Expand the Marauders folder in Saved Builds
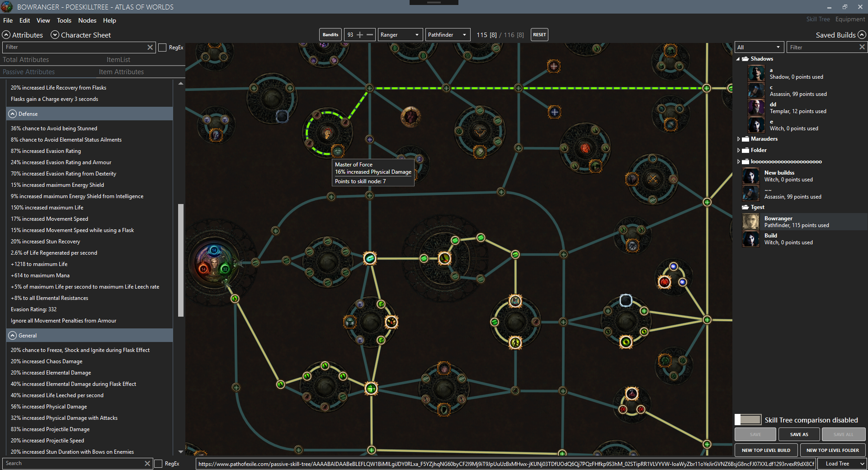The image size is (868, 470). [740, 139]
